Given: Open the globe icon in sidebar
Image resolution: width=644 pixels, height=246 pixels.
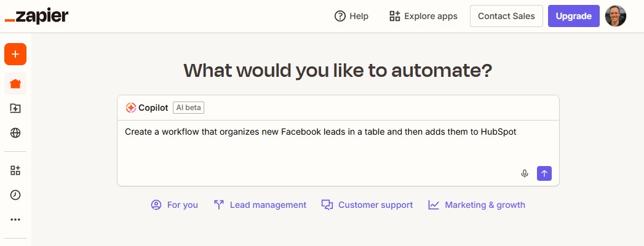Looking at the screenshot, I should coord(15,133).
